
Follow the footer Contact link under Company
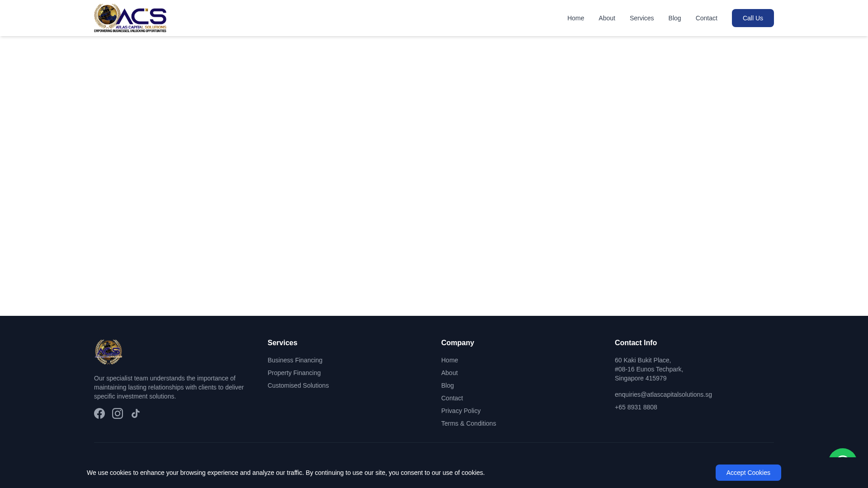(452, 398)
